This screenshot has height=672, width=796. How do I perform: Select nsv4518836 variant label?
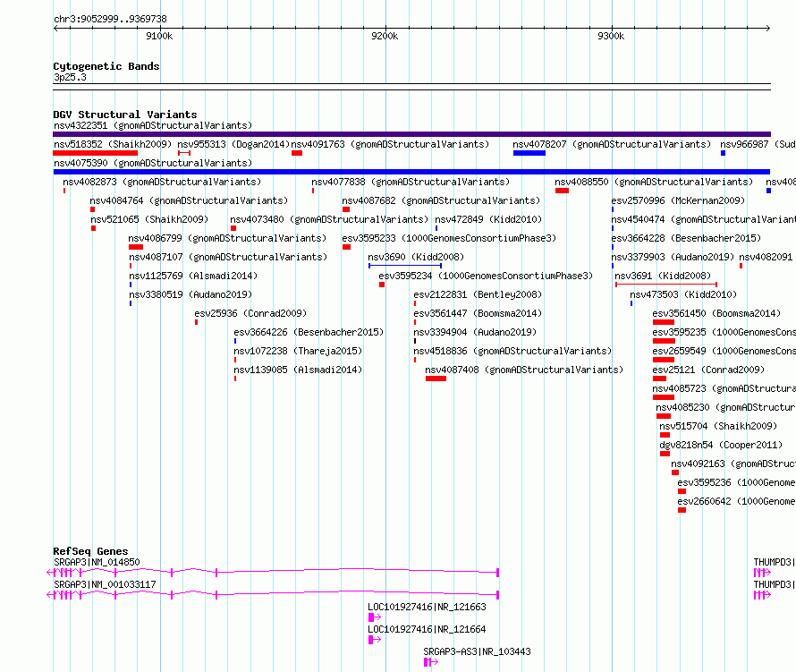pos(512,351)
